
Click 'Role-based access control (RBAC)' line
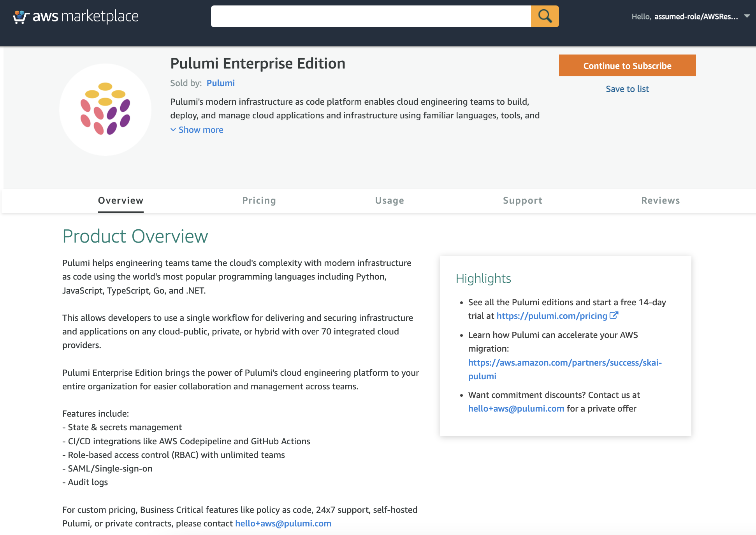click(x=174, y=455)
